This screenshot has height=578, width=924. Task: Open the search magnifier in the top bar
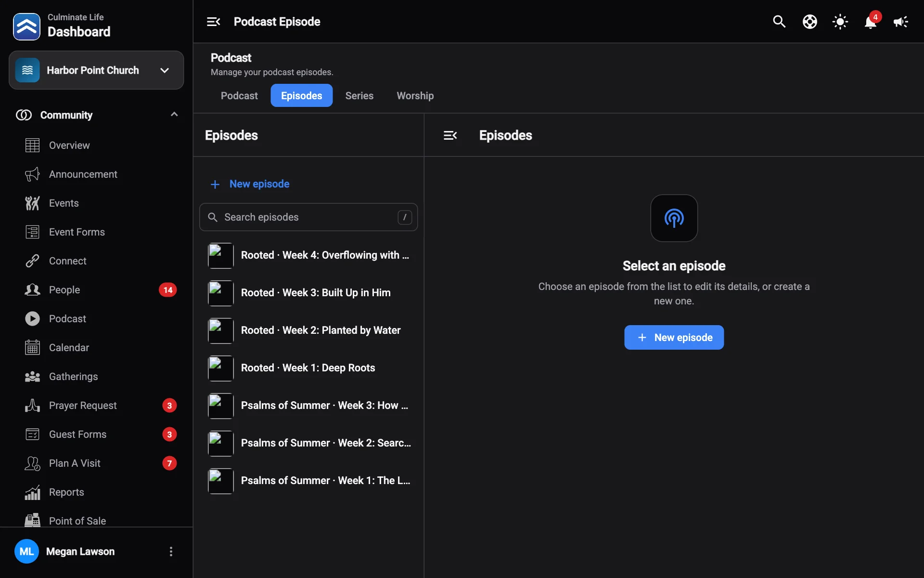click(x=779, y=22)
